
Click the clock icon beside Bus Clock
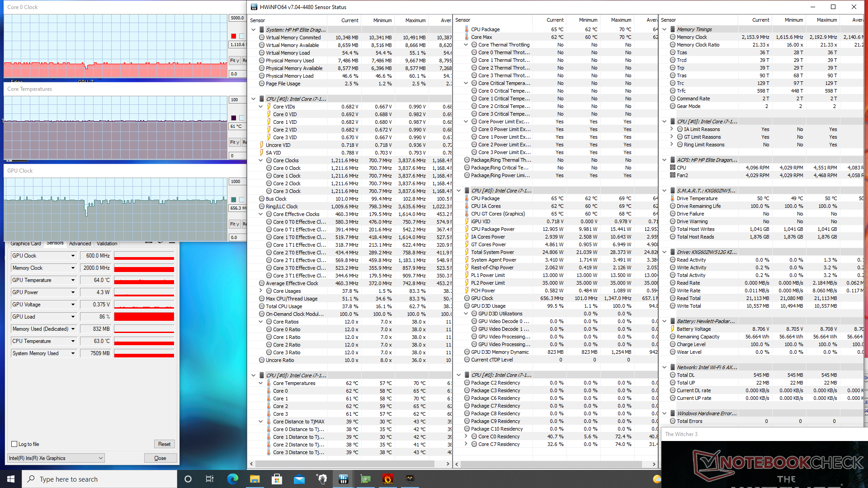pos(261,199)
